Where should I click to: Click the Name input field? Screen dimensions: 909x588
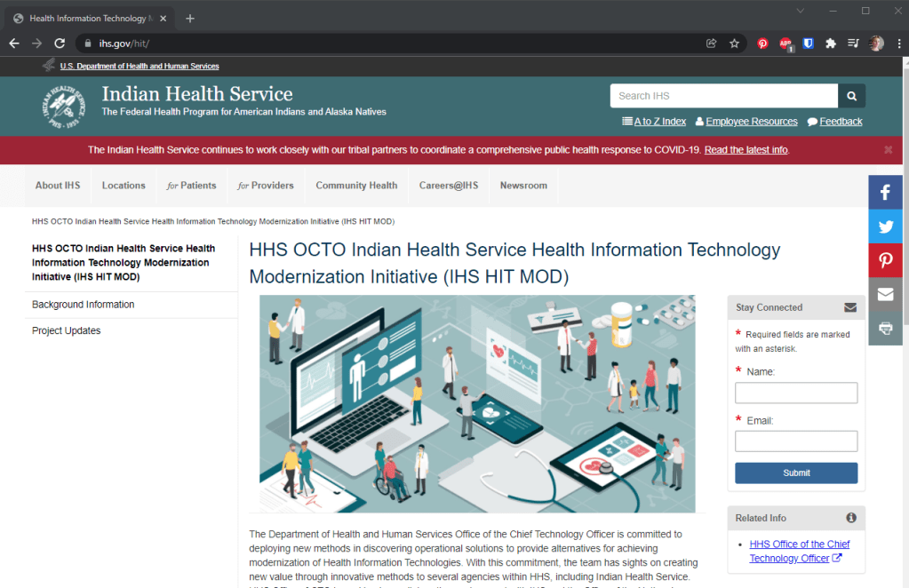[x=796, y=393]
